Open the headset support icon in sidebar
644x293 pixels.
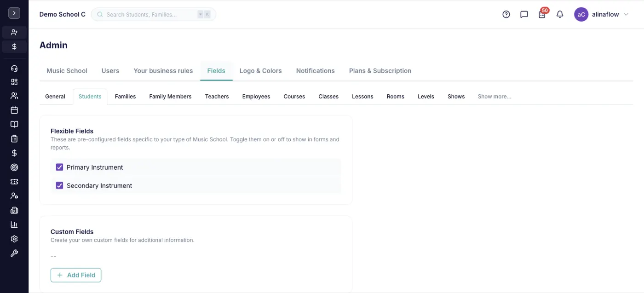pos(14,69)
